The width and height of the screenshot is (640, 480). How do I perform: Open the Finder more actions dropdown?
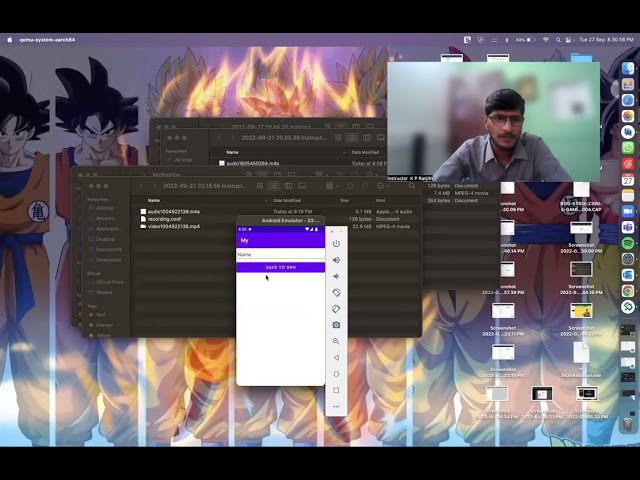[x=382, y=186]
